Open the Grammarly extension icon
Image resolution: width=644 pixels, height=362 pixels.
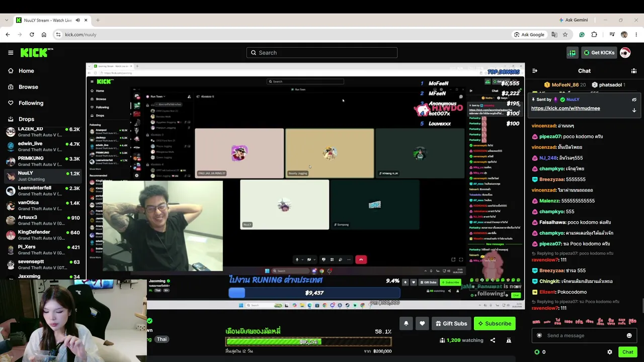[x=582, y=35]
